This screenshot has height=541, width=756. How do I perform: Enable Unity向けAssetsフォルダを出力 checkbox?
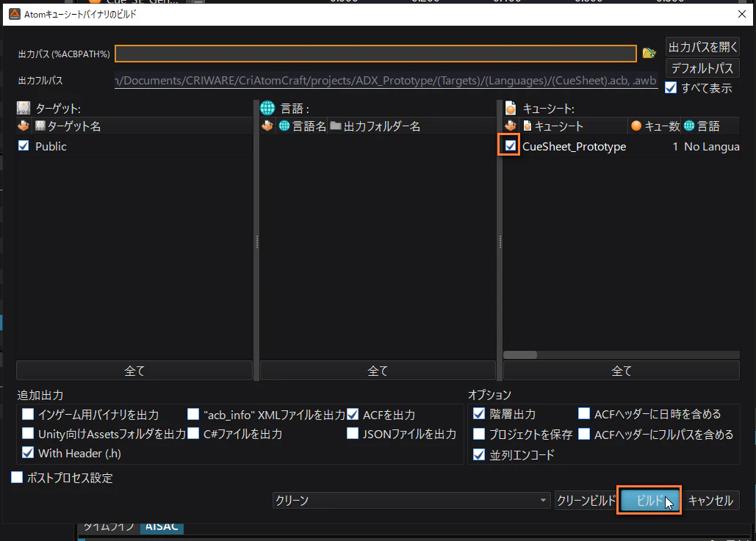coord(28,433)
